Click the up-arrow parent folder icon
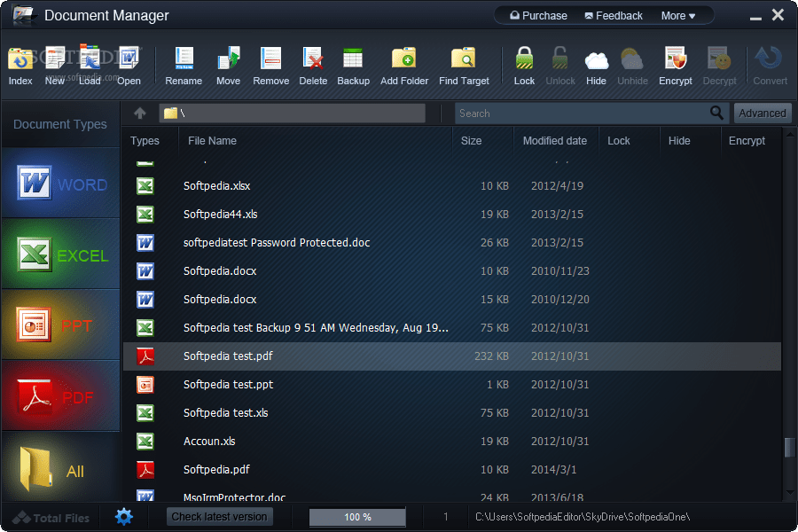Viewport: 798px width, 532px height. (x=140, y=113)
